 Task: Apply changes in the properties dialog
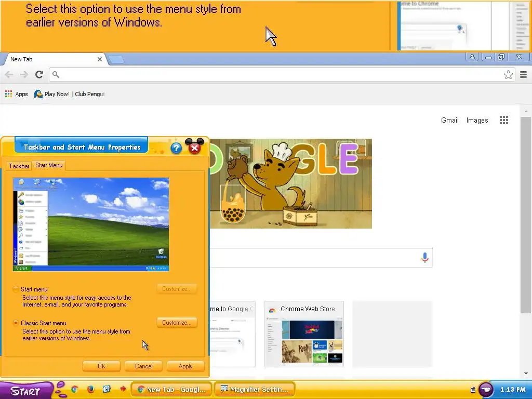(x=185, y=366)
